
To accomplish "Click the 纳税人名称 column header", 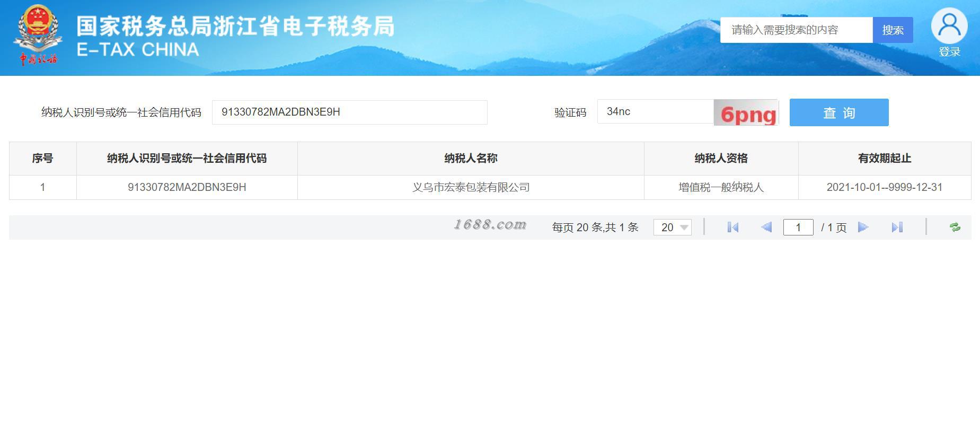I will click(471, 159).
